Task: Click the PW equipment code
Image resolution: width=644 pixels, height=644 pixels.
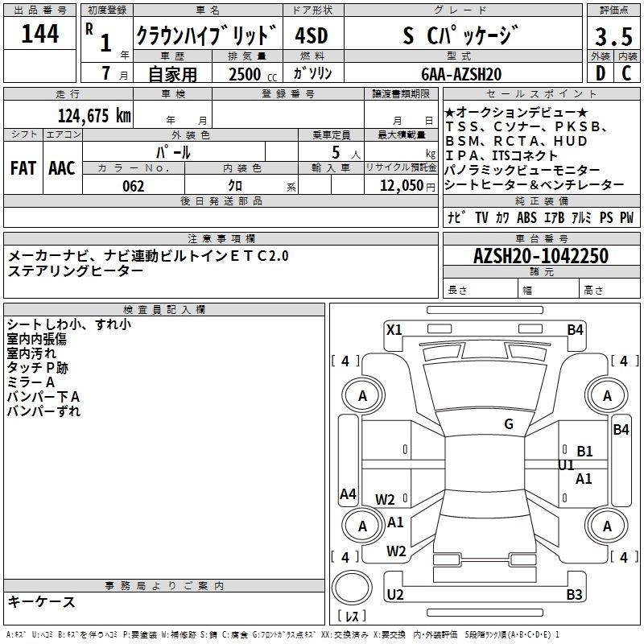Action: pos(626,217)
